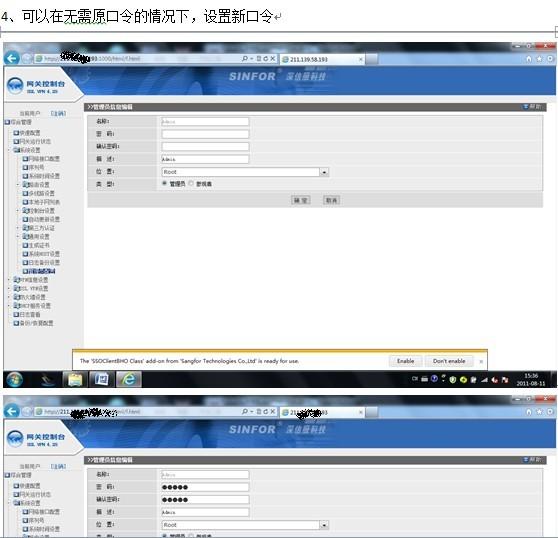Image resolution: width=558 pixels, height=538 pixels.
Task: Click the empty 密码 password field, upper form
Action: point(205,134)
